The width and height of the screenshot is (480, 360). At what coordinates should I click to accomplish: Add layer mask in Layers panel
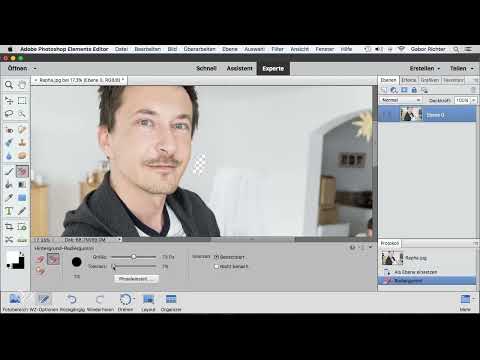pos(404,90)
